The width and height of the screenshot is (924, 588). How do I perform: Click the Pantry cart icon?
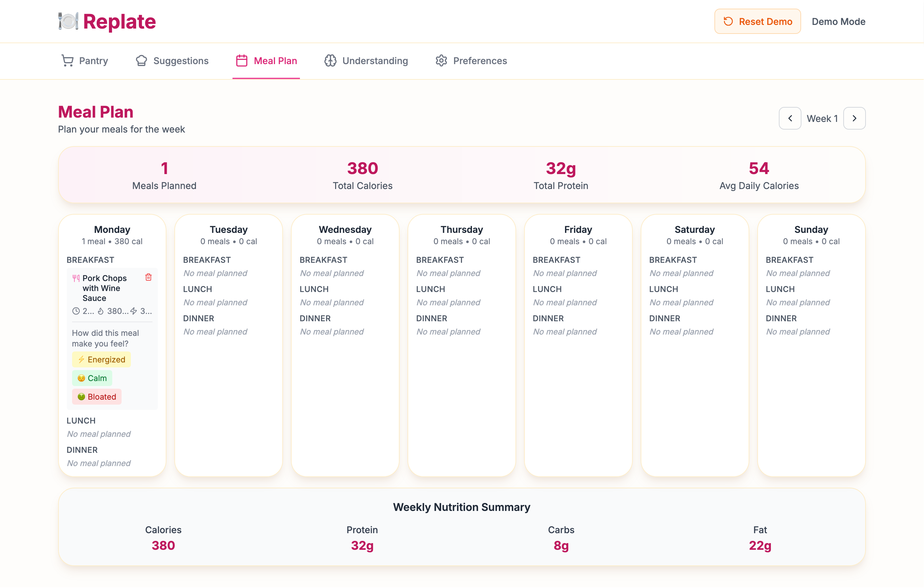(67, 61)
